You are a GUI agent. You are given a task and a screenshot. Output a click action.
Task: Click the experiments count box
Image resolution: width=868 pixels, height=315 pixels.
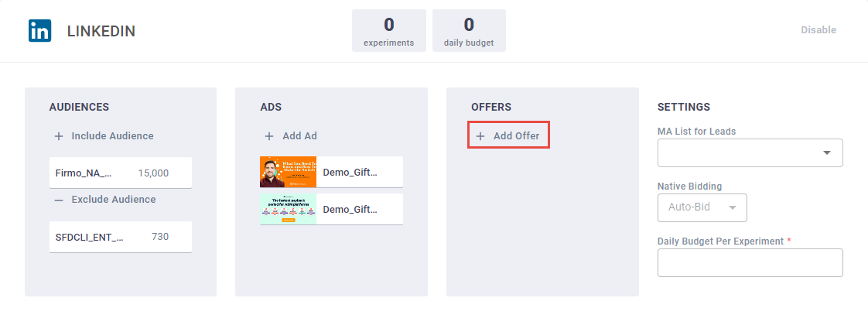[x=388, y=31]
